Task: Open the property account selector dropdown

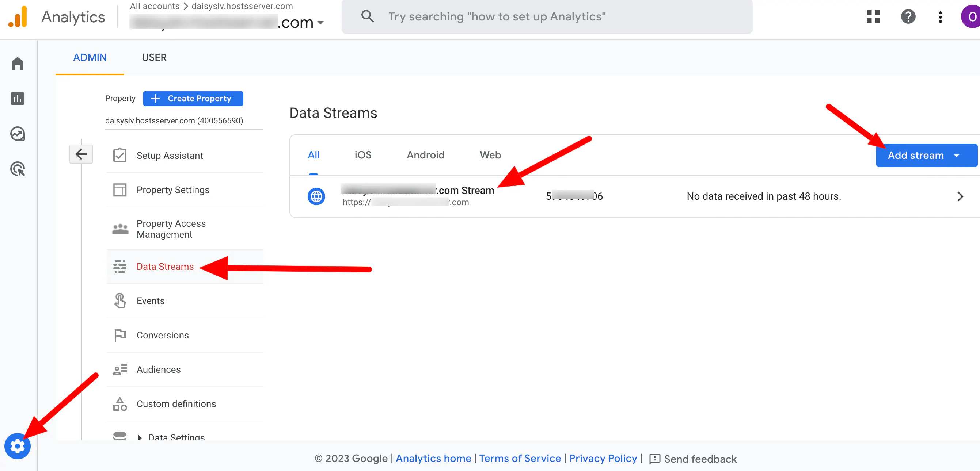Action: (x=320, y=23)
